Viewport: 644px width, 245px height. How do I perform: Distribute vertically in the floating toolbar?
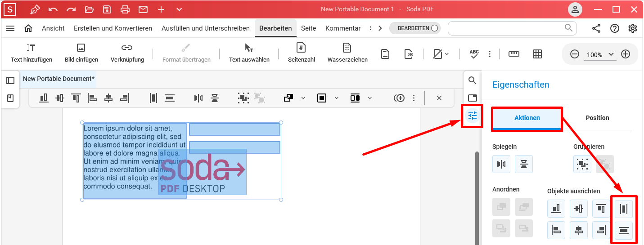169,98
